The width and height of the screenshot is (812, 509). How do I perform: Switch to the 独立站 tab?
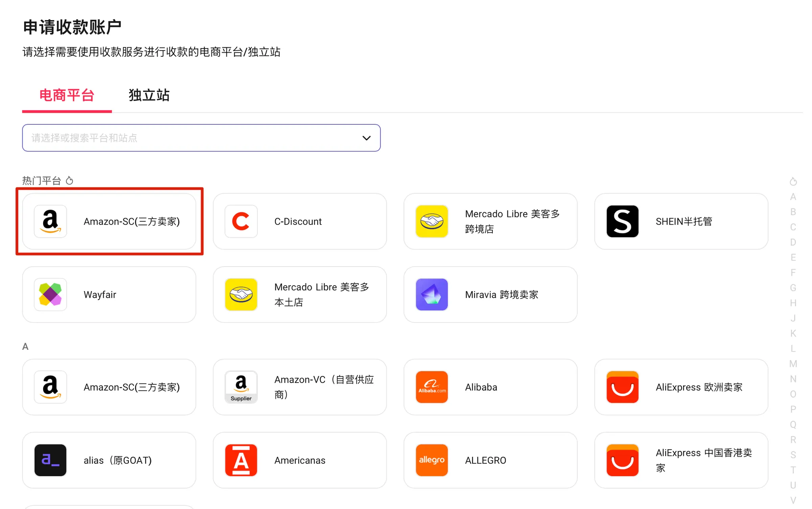[x=149, y=95]
